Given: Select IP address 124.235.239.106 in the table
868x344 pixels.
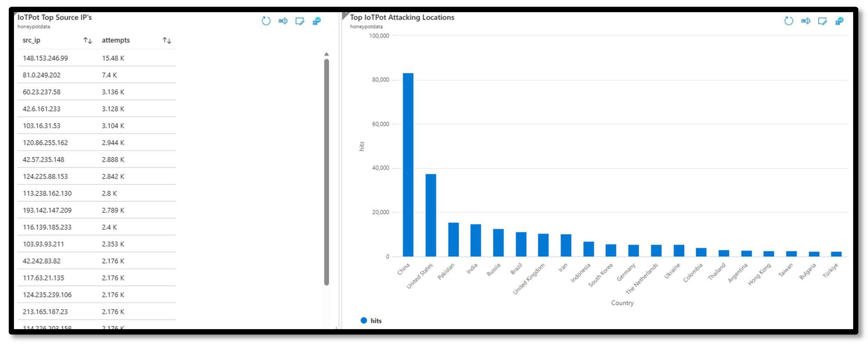Looking at the screenshot, I should click(47, 294).
